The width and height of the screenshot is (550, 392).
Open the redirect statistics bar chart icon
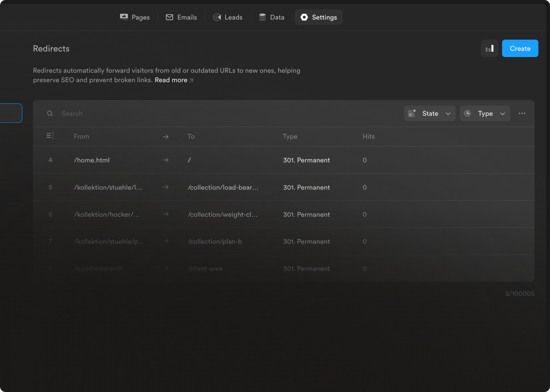489,49
